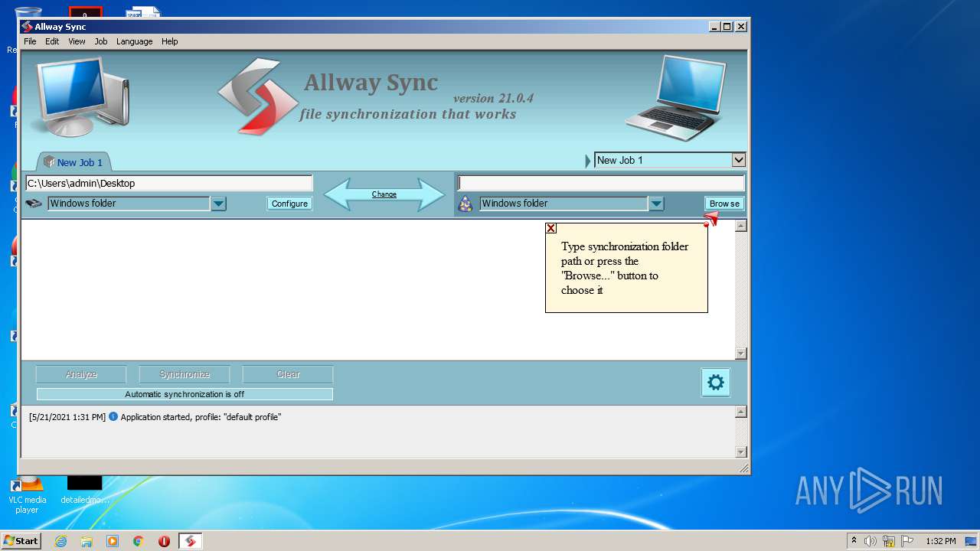
Task: Click main list scrollbar up arrow
Action: [740, 226]
